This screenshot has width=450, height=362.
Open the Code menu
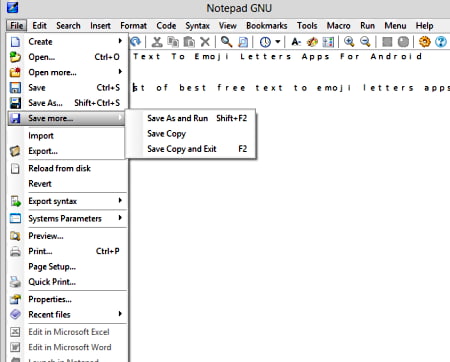pyautogui.click(x=166, y=25)
